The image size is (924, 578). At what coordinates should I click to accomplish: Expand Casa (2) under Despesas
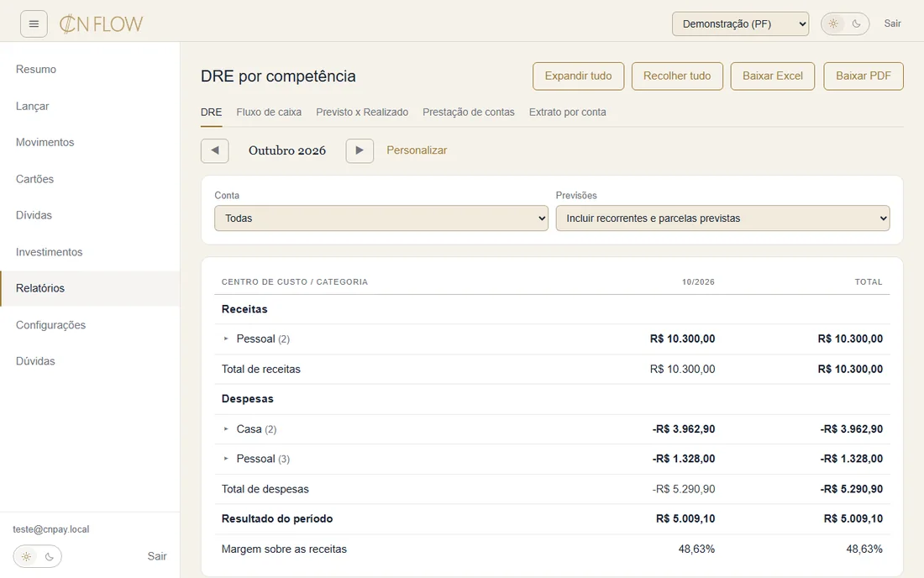coord(226,429)
